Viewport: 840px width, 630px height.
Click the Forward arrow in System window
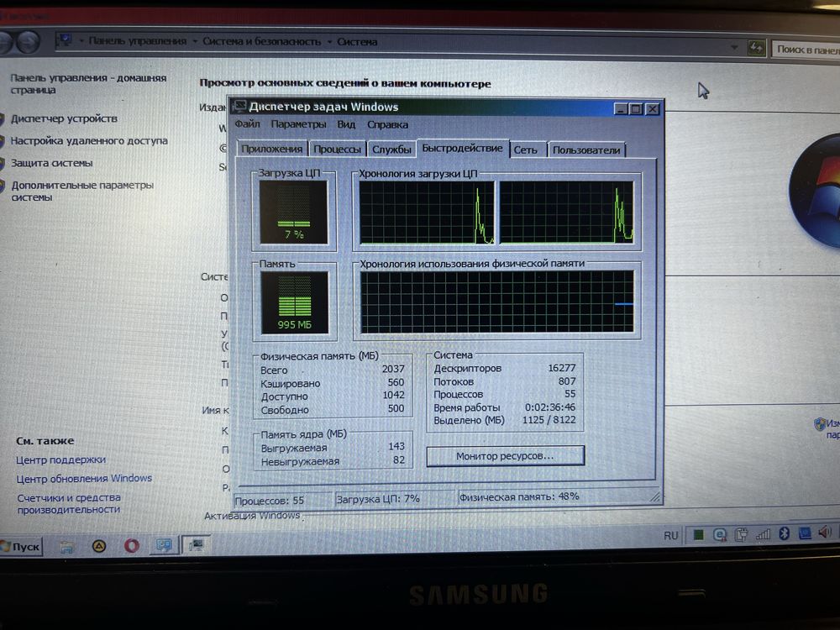(28, 42)
